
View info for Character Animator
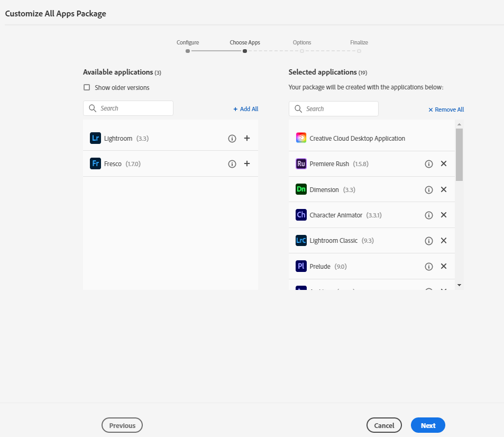click(428, 215)
